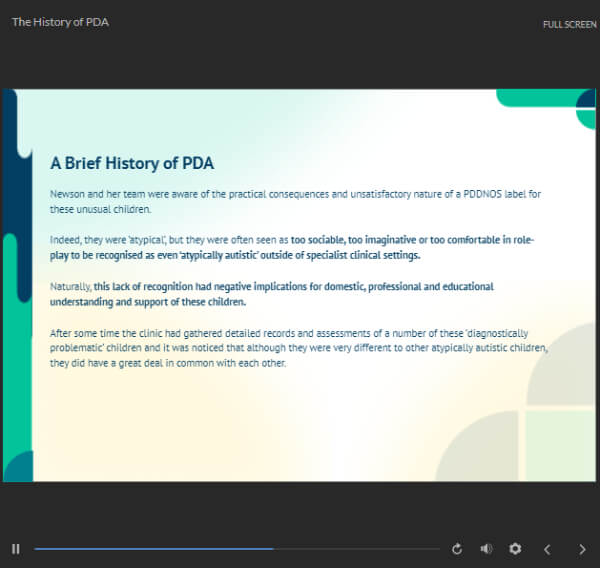Click the 'The History of PDA' title
Image resolution: width=600 pixels, height=568 pixels.
[60, 22]
